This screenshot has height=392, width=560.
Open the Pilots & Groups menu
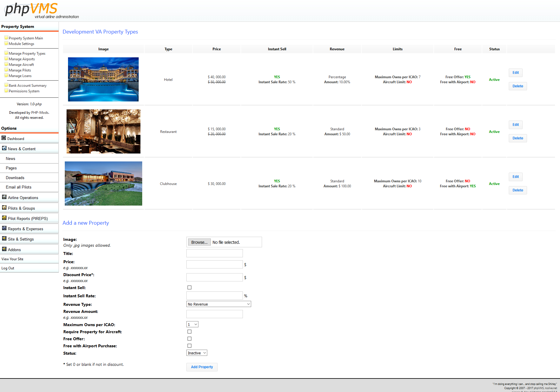[29, 208]
